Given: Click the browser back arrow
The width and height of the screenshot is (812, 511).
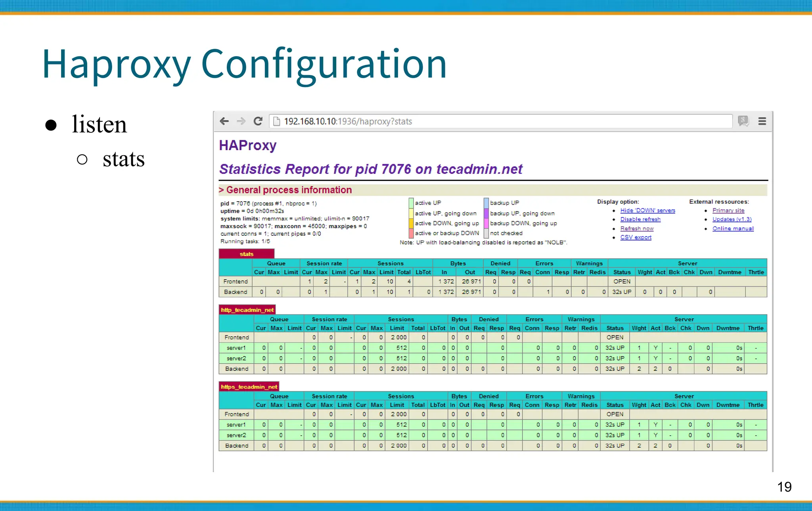Looking at the screenshot, I should (224, 121).
